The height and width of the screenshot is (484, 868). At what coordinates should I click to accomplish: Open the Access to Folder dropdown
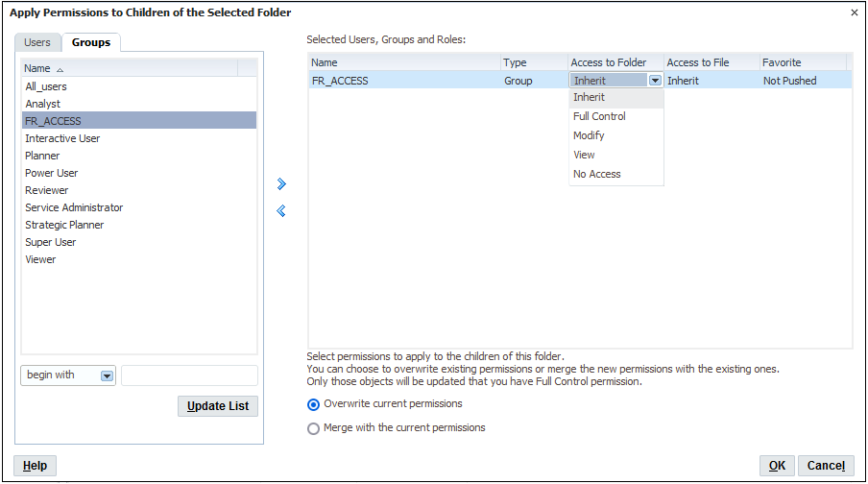(655, 81)
